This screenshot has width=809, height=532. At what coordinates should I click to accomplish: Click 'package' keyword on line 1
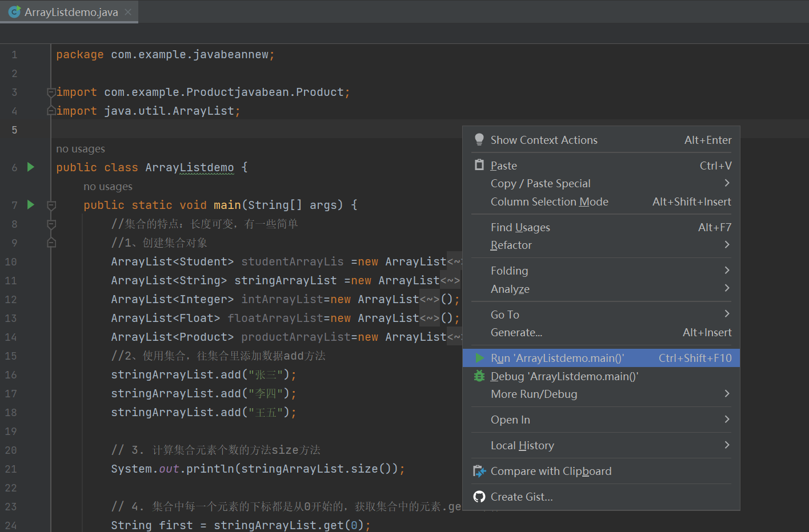pos(80,55)
